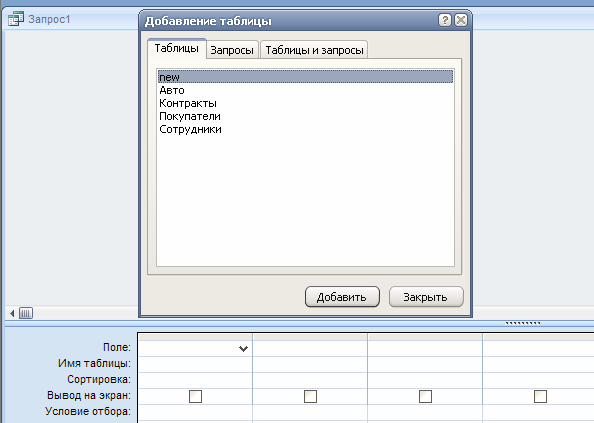The image size is (594, 423).
Task: Click the Имя таблицы: row label
Action: point(94,364)
